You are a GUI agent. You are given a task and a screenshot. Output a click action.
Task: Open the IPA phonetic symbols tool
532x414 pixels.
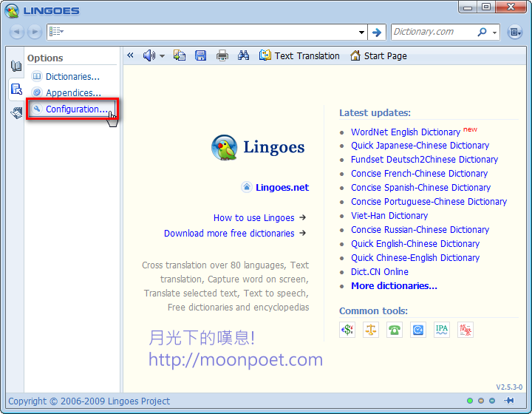click(x=442, y=330)
